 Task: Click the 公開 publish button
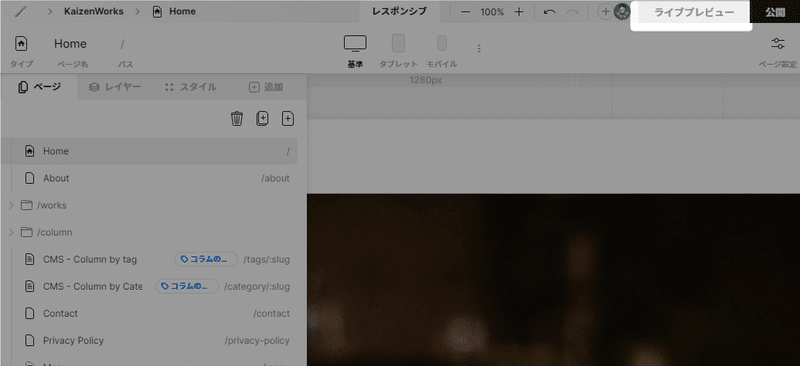pos(774,13)
